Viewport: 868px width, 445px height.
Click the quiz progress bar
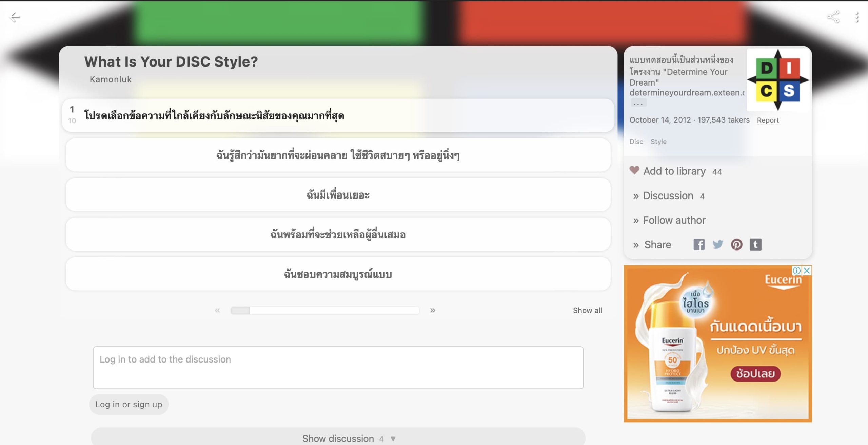325,310
